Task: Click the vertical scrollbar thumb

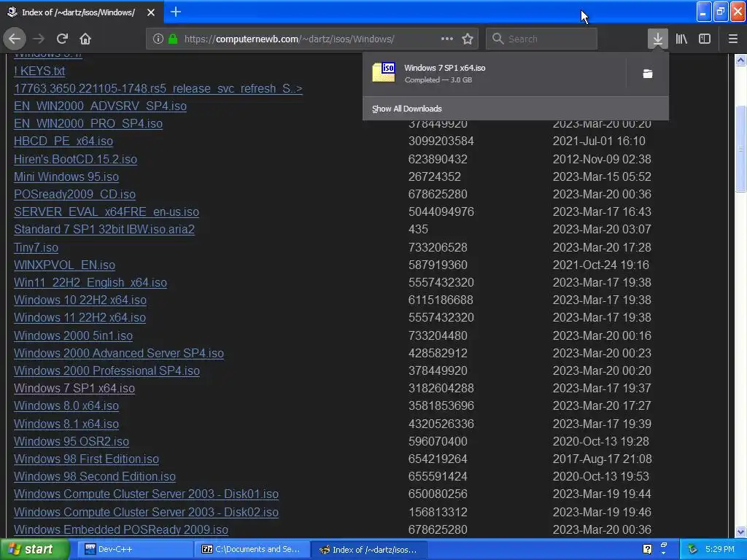Action: pos(740,148)
